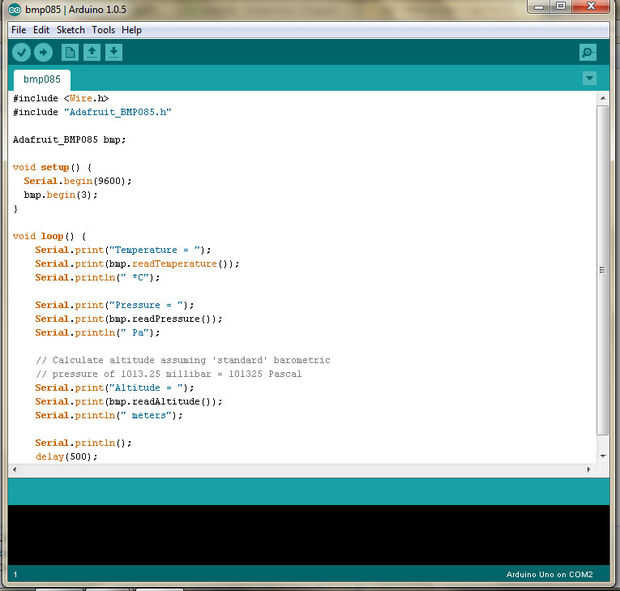Select the bmp085 sketch tab
Image resolution: width=620 pixels, height=591 pixels.
pyautogui.click(x=42, y=79)
